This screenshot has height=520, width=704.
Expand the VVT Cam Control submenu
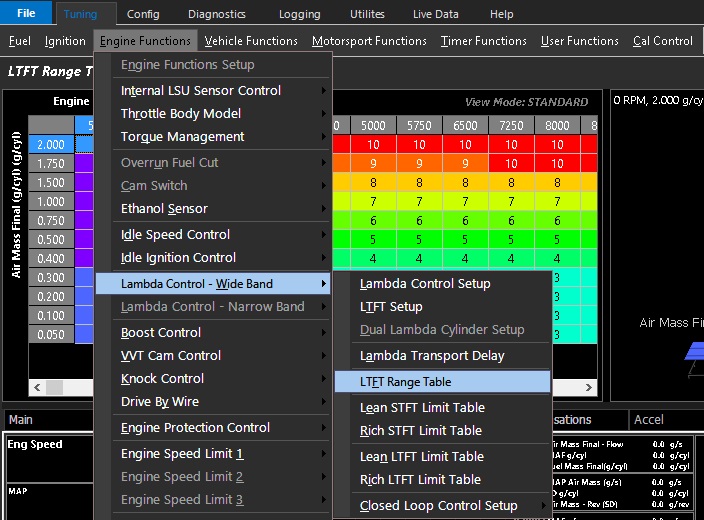pyautogui.click(x=213, y=356)
